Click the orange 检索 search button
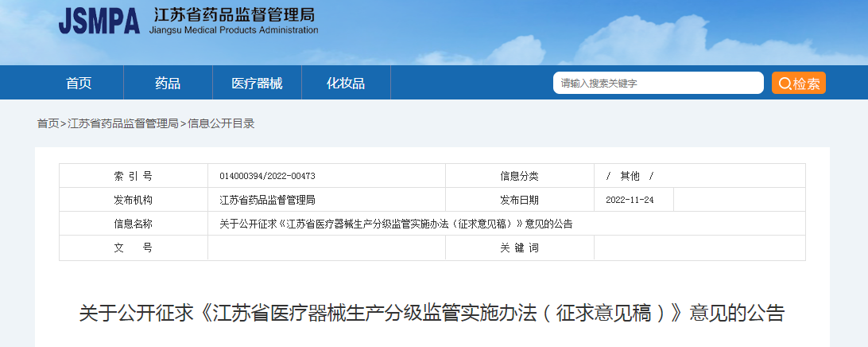Screen dimensions: 868x347 point(799,83)
